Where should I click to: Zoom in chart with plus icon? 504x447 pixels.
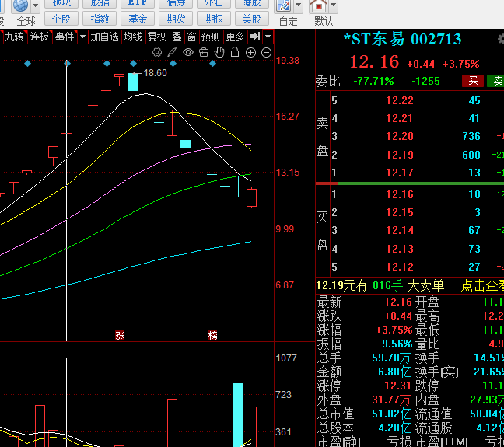(250, 52)
